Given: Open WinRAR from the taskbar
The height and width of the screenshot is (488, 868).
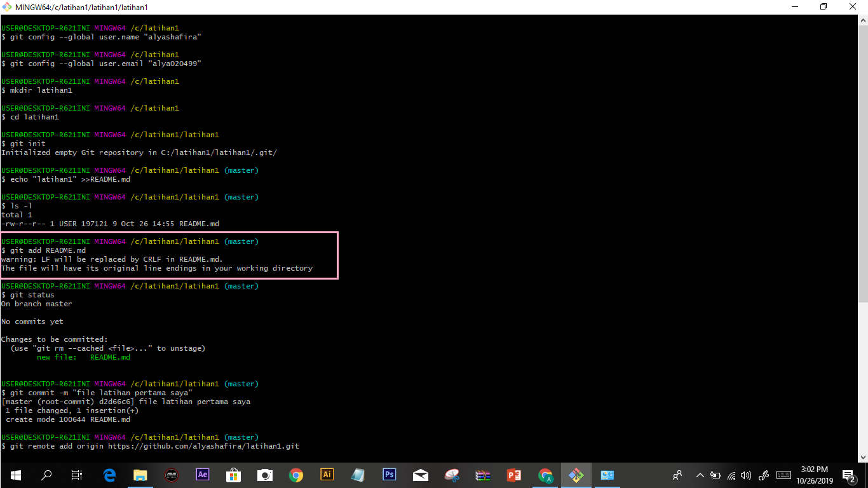Looking at the screenshot, I should pyautogui.click(x=484, y=475).
